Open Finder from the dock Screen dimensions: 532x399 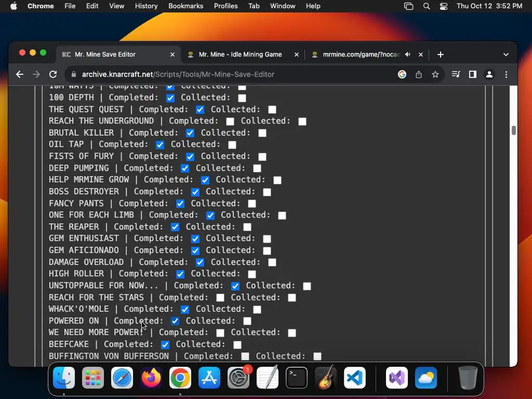[64, 378]
